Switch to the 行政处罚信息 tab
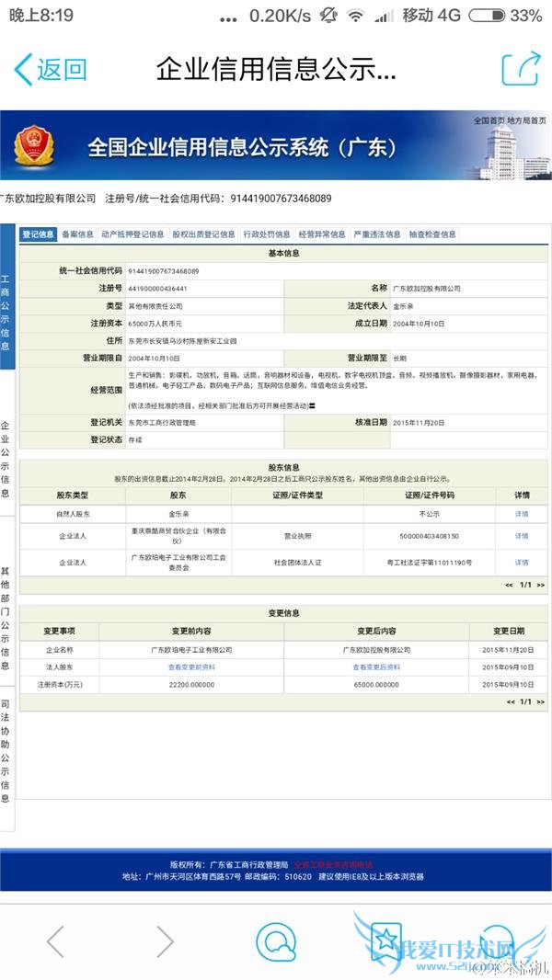Screen dimensions: 552x980 pos(267,234)
